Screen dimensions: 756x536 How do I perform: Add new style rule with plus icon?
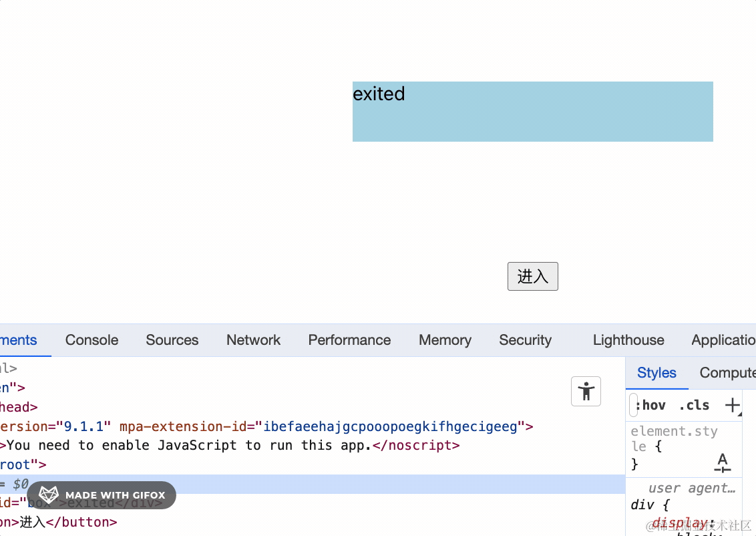[733, 405]
